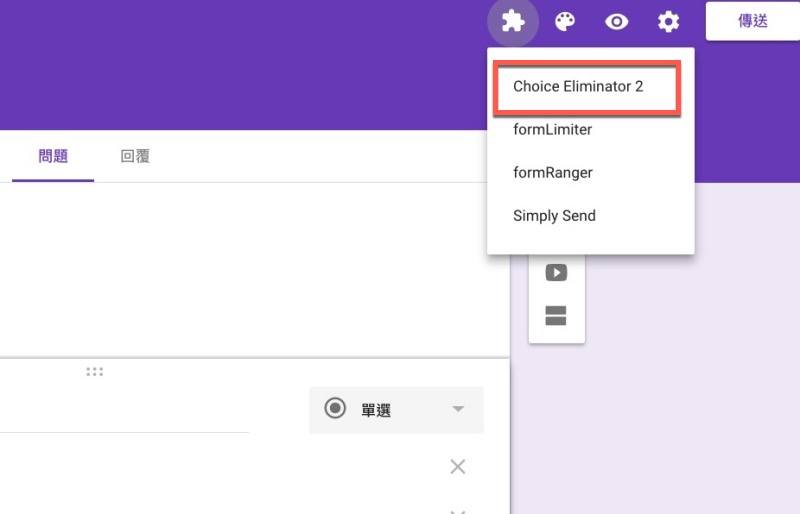Click the 傳送 send button
This screenshot has height=514, width=800.
coord(753,21)
